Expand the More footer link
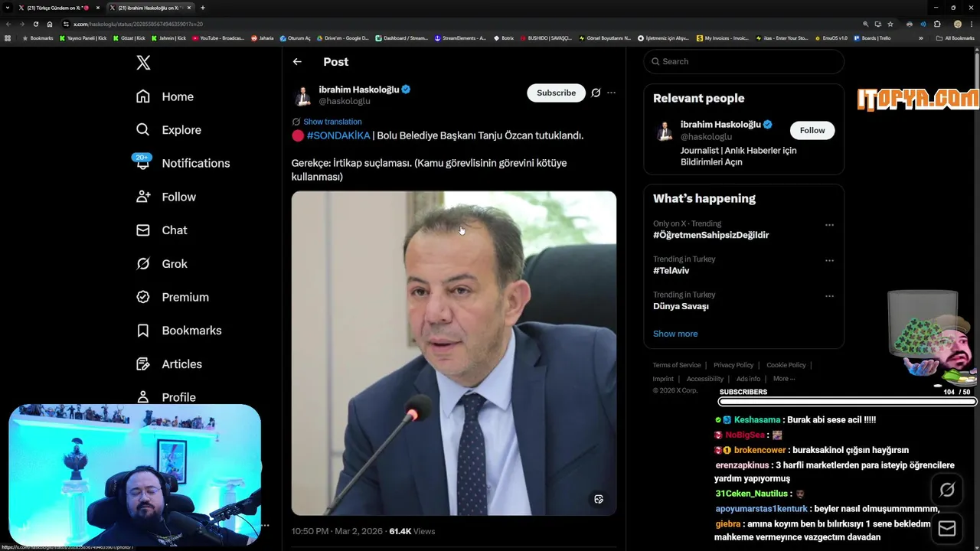Screen dimensions: 980x551 coord(784,379)
